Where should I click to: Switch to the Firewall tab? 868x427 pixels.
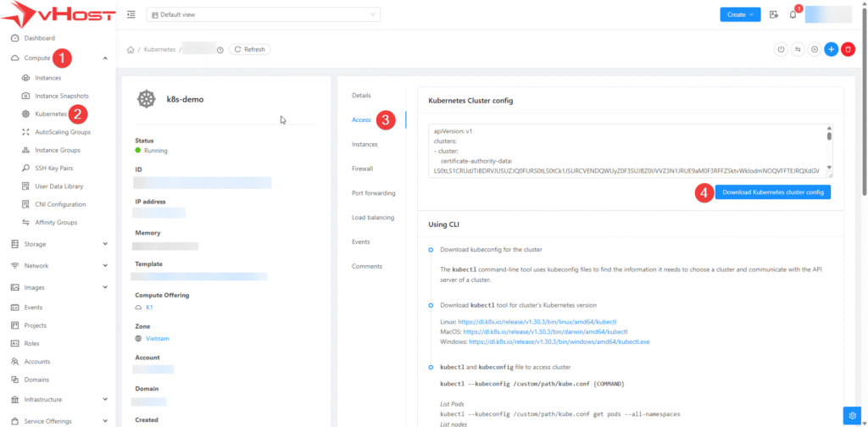(362, 169)
